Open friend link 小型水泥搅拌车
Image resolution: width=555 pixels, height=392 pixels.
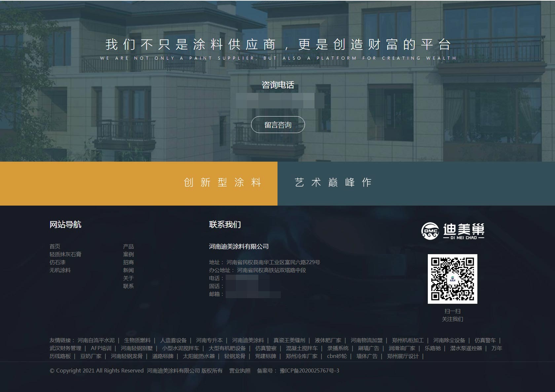181,348
